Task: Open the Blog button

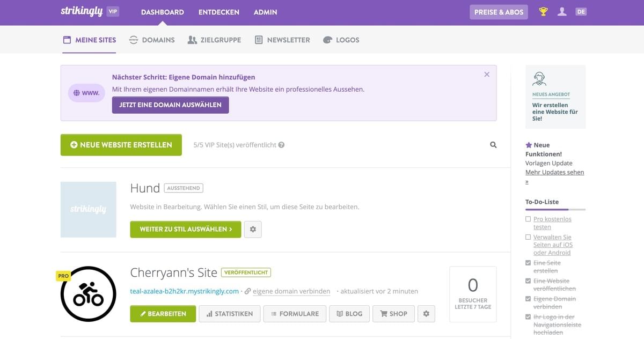Action: [349, 314]
